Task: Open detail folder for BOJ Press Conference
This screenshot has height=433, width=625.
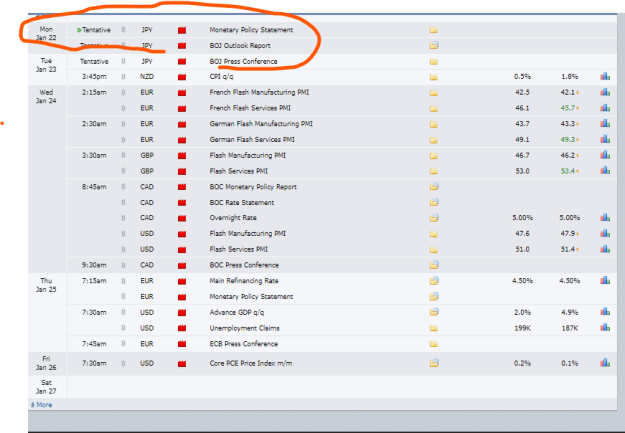Action: tap(434, 61)
